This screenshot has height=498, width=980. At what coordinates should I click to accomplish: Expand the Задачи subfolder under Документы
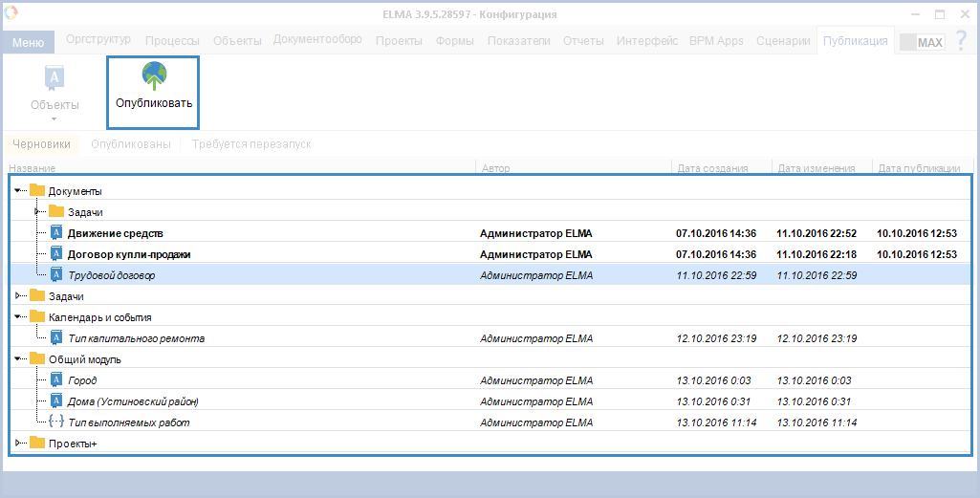(37, 212)
